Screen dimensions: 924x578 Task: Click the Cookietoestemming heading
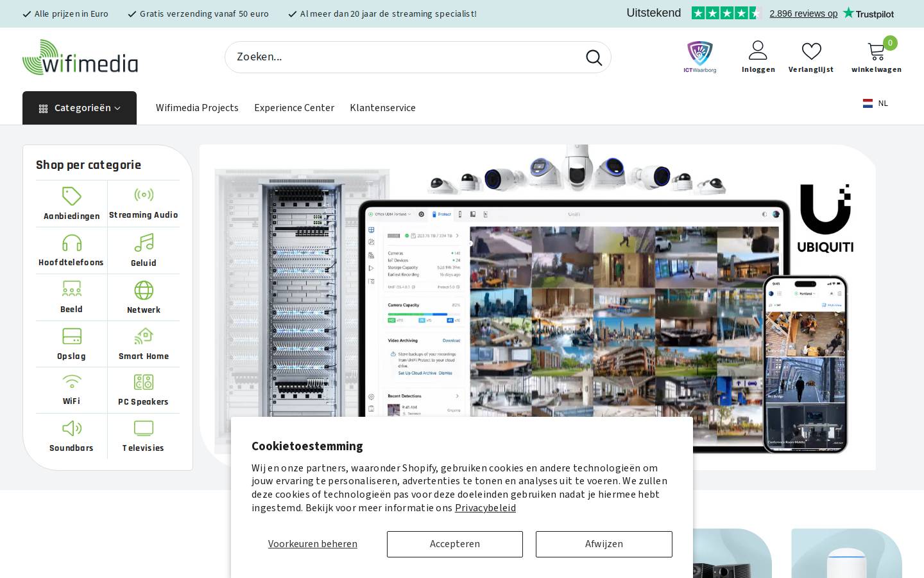307,446
